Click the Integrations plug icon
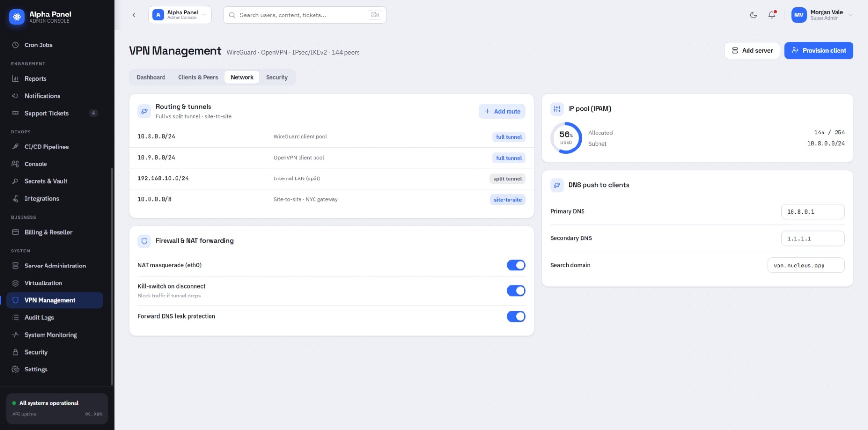 pos(15,199)
